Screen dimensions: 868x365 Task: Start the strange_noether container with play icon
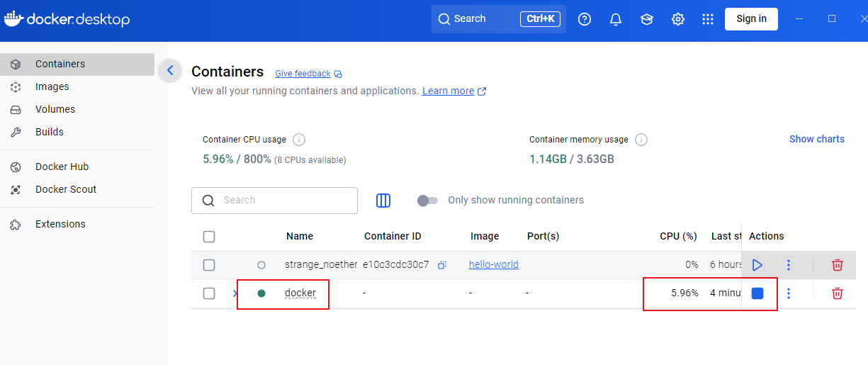(757, 265)
